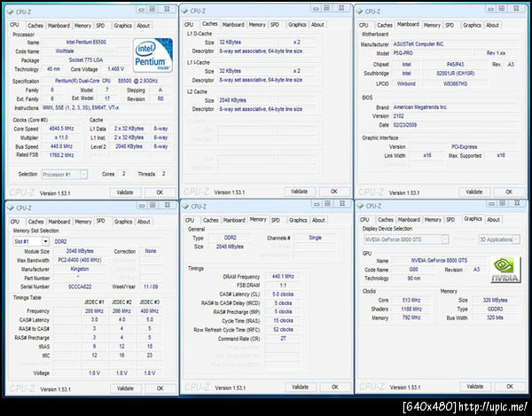
Task: Click Validate in the SPD window
Action: pyautogui.click(x=125, y=389)
